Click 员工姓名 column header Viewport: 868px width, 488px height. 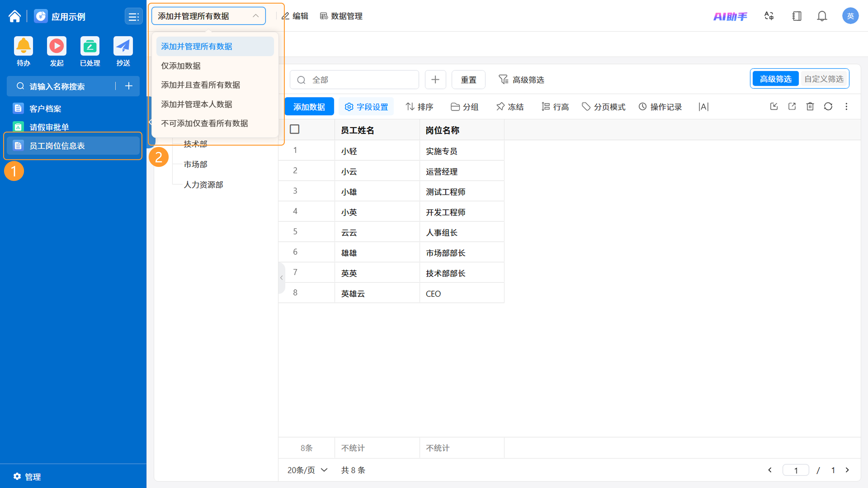pyautogui.click(x=377, y=130)
